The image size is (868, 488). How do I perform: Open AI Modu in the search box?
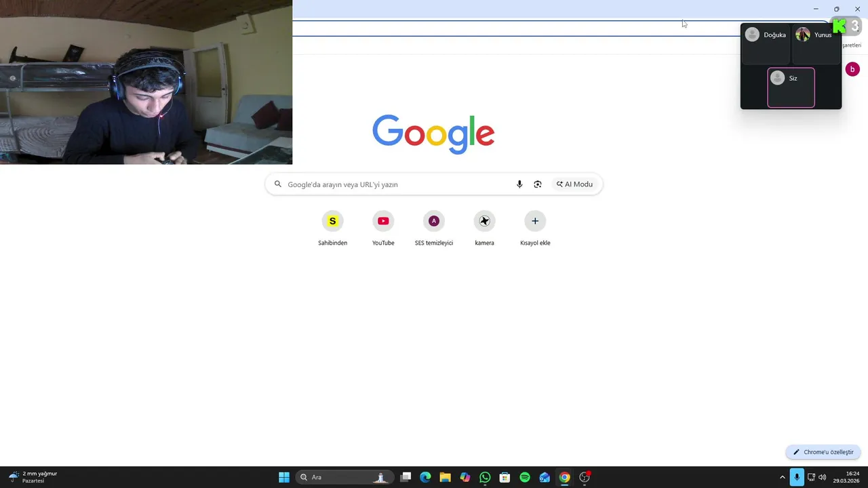click(574, 184)
